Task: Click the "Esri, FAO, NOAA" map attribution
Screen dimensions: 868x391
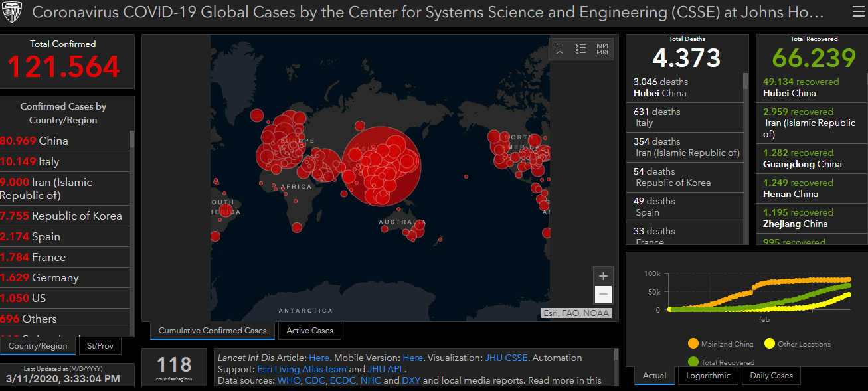Action: (575, 313)
